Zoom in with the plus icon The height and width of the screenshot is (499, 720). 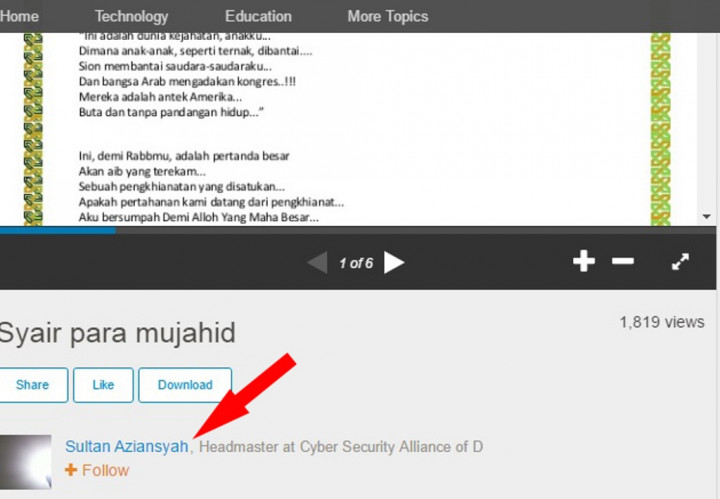pos(583,261)
